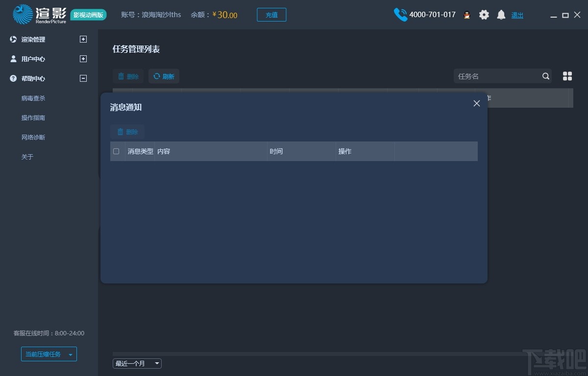The height and width of the screenshot is (376, 588).
Task: Select 用户中心 in the left sidebar
Action: [x=29, y=59]
